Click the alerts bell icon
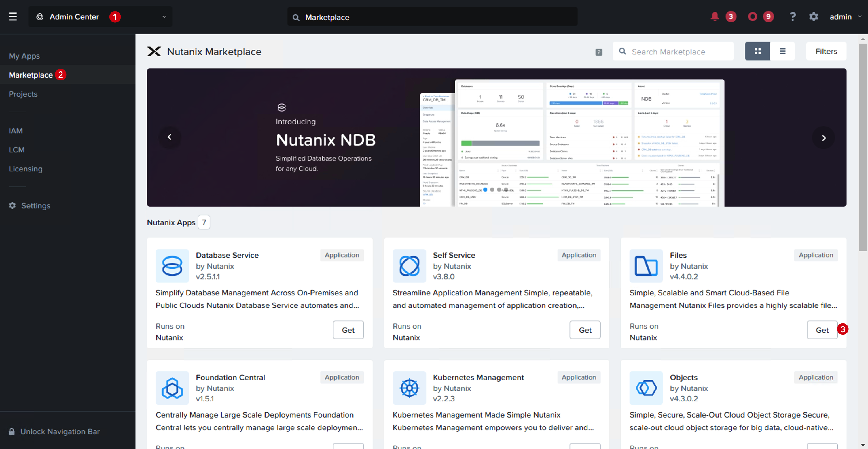 pos(714,16)
